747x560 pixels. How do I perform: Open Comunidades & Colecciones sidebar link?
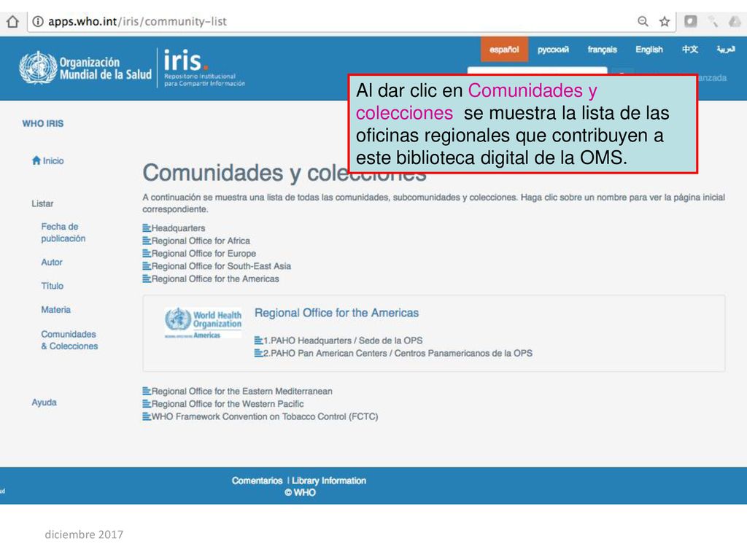pos(69,340)
